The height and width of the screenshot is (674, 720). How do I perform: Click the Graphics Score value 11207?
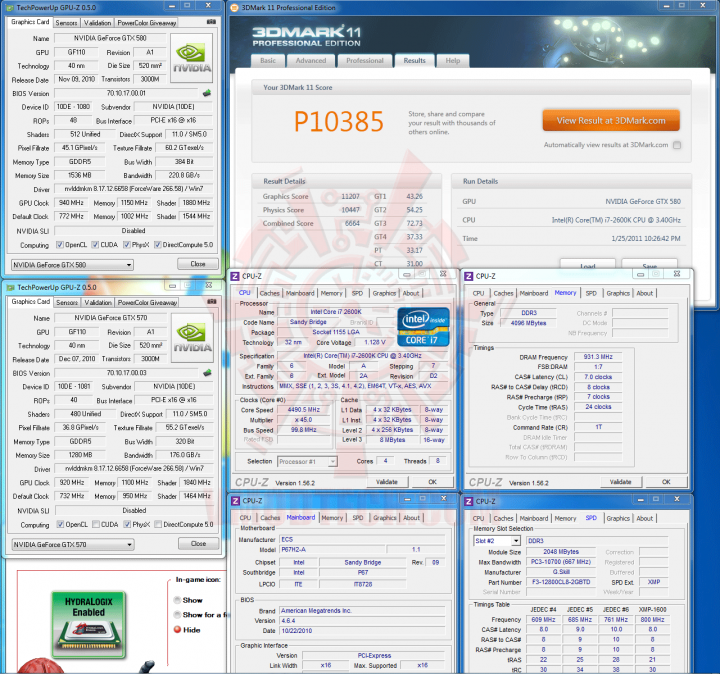point(350,197)
